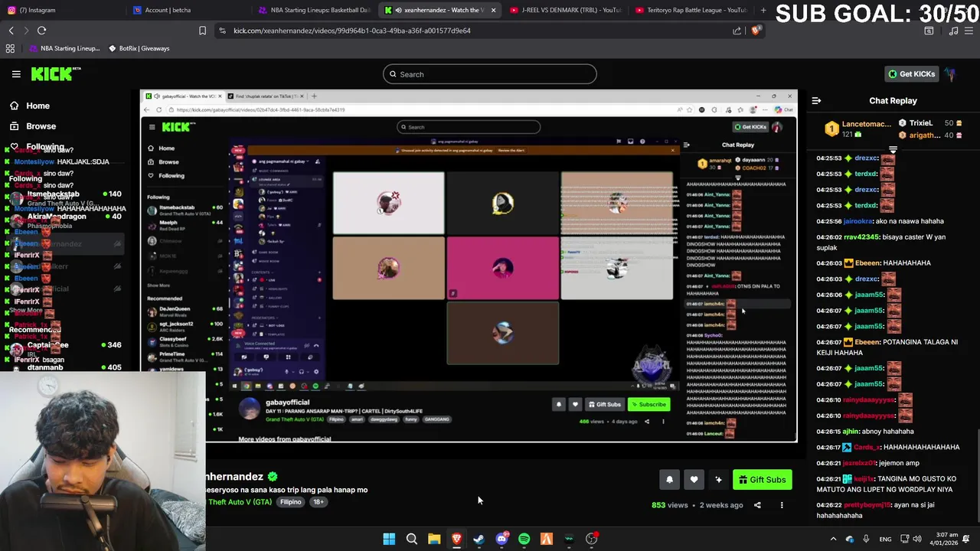Click the Brave browser taskbar icon

(456, 539)
